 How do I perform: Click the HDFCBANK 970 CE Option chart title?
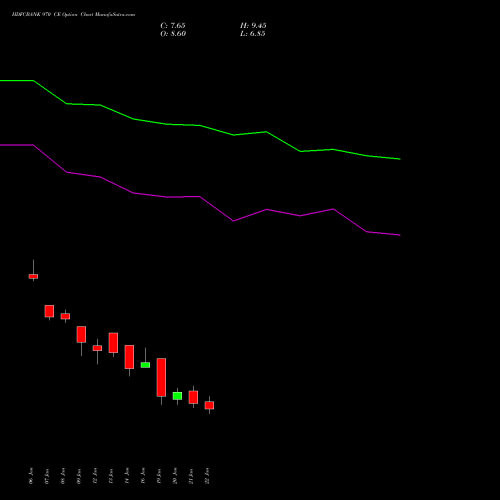[73, 15]
